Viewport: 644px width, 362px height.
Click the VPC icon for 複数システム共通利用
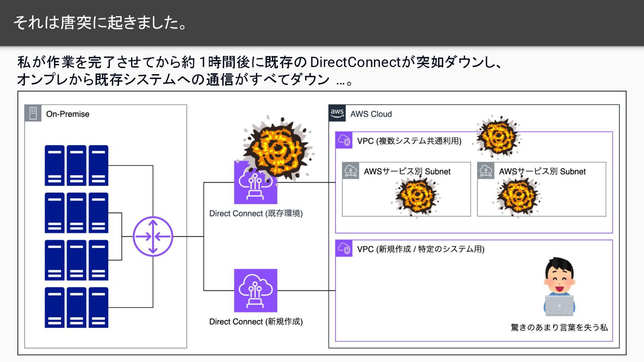pos(343,140)
